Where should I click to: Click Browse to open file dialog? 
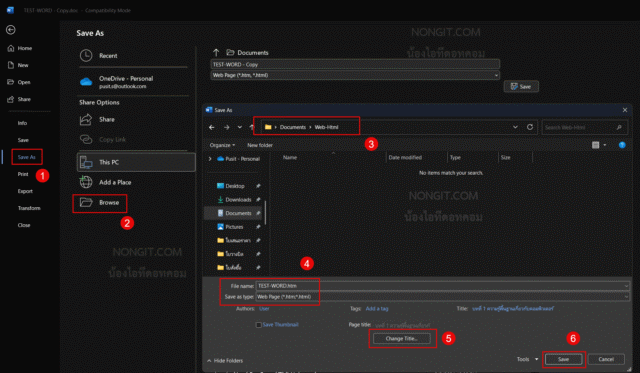coord(100,203)
